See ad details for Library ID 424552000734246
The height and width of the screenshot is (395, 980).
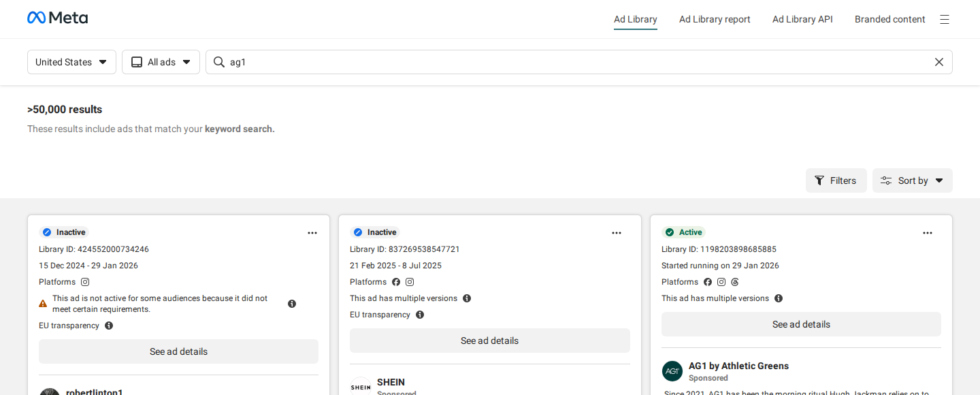178,351
